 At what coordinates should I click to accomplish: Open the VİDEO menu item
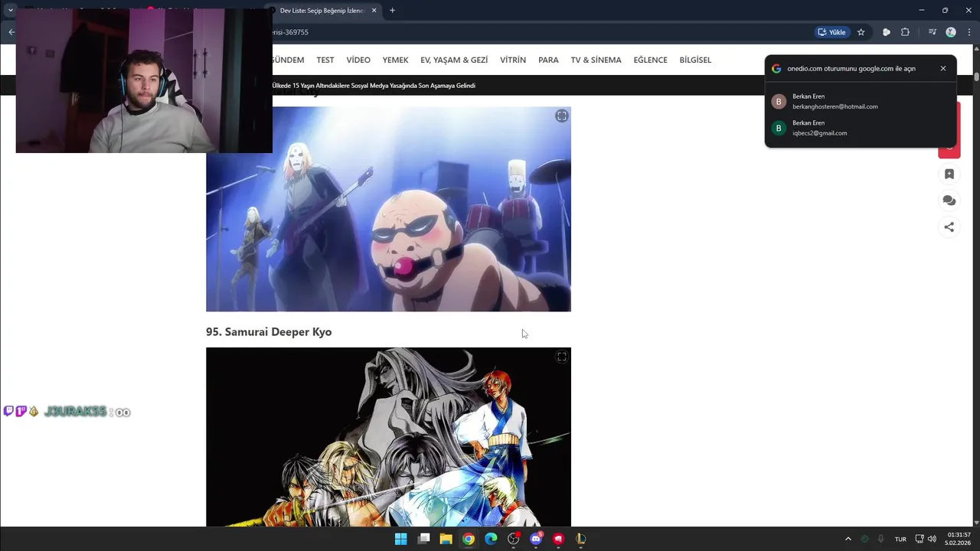358,60
